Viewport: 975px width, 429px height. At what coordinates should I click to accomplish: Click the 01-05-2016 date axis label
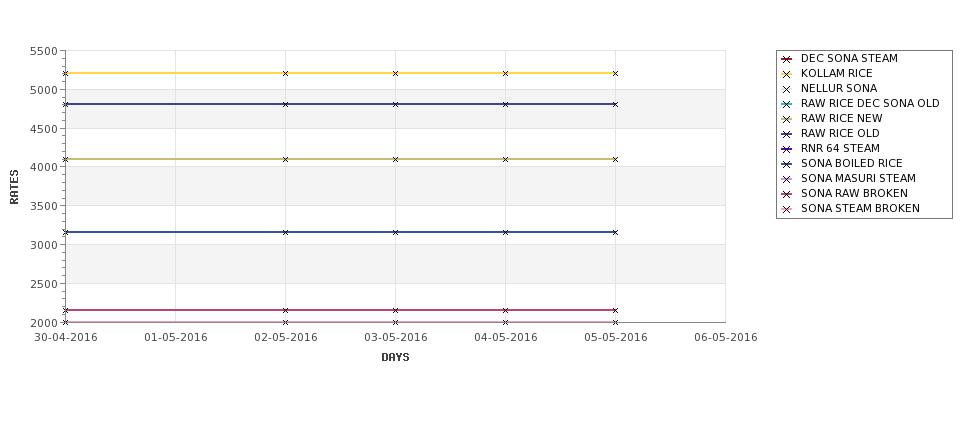point(176,338)
